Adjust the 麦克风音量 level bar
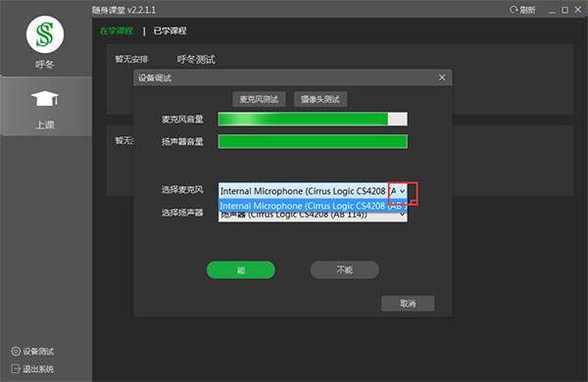The image size is (588, 382). click(313, 119)
